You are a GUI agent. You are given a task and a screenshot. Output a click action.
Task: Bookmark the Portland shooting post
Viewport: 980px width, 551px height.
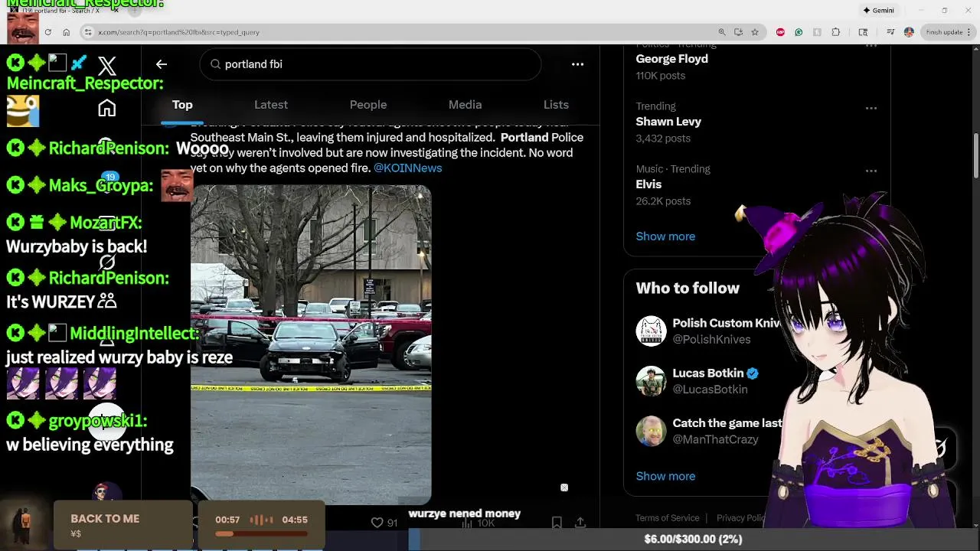pos(557,523)
